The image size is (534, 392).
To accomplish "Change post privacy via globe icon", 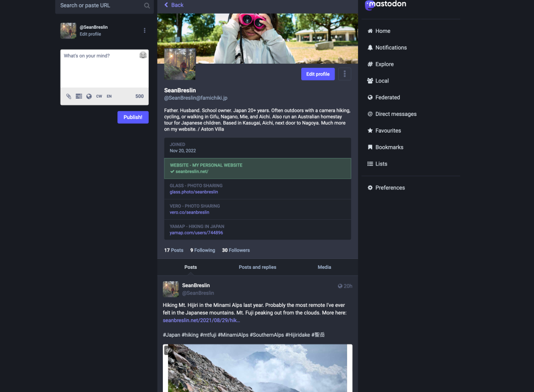I will (89, 96).
